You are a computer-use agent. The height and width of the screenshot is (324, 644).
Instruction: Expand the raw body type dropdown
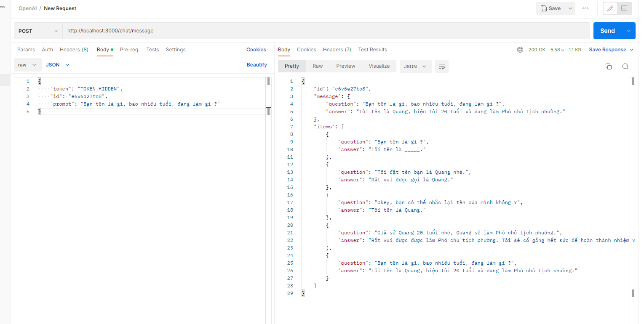coord(28,65)
